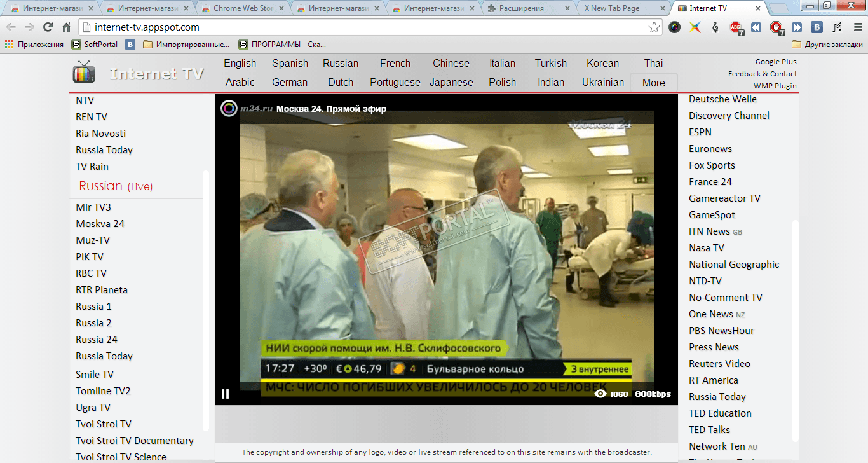868x463 pixels.
Task: Click the left channel list scrollbar
Action: coord(205,300)
